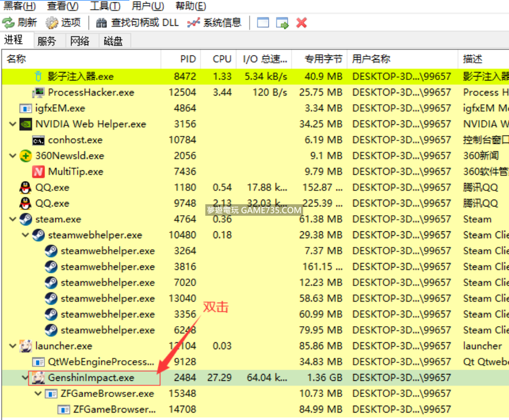This screenshot has height=420, width=509.
Task: Open the Tools (工具) menu
Action: [x=105, y=6]
